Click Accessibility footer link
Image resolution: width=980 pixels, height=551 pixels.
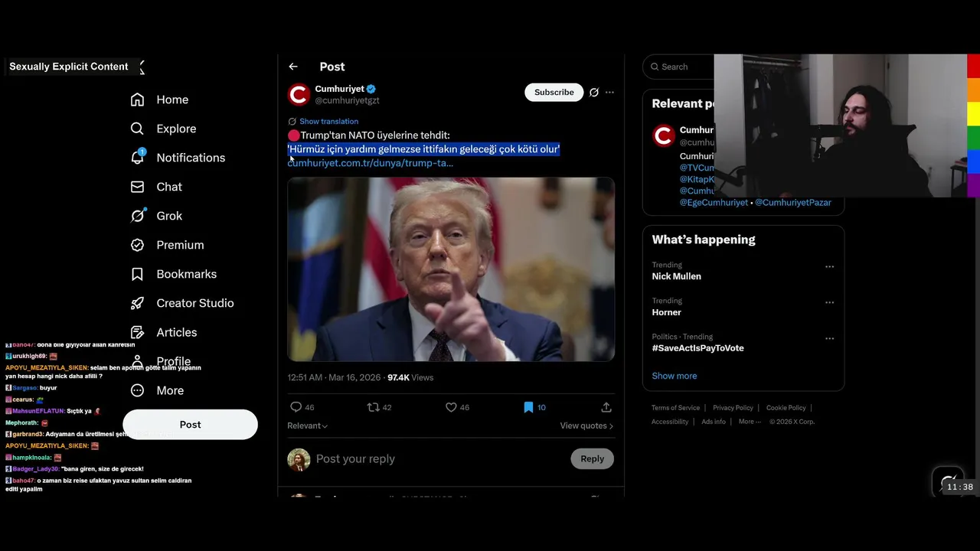coord(670,422)
